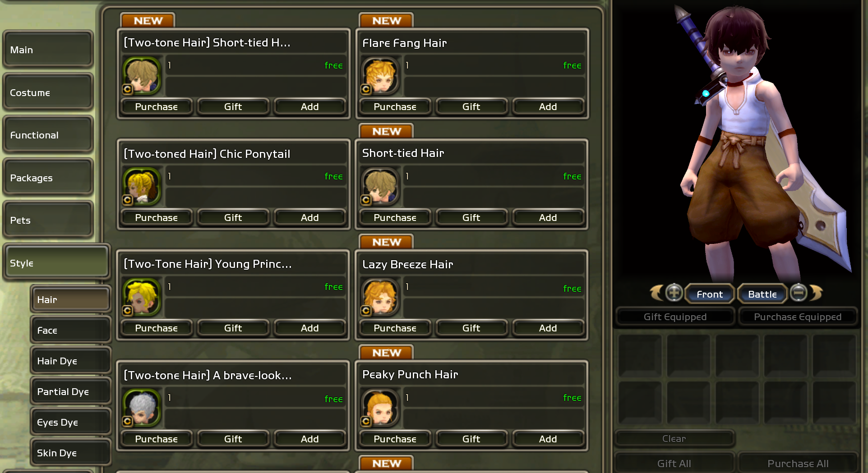Click the first empty cart slot

coord(640,355)
